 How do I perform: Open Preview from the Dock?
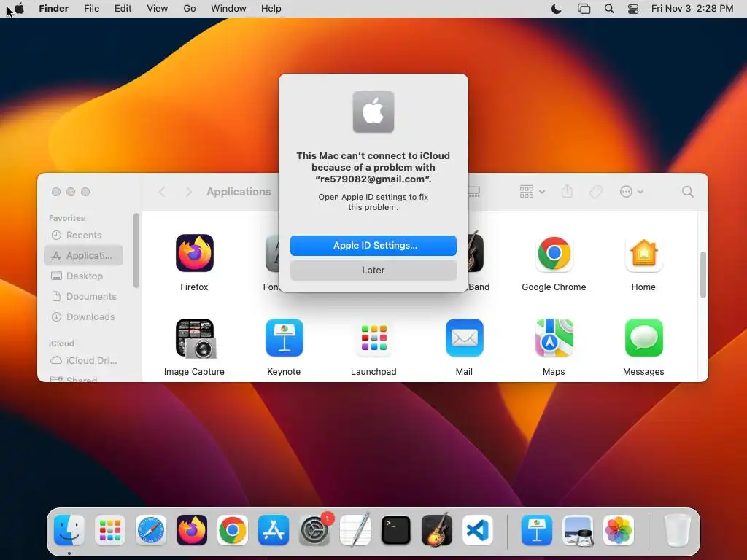tap(578, 530)
